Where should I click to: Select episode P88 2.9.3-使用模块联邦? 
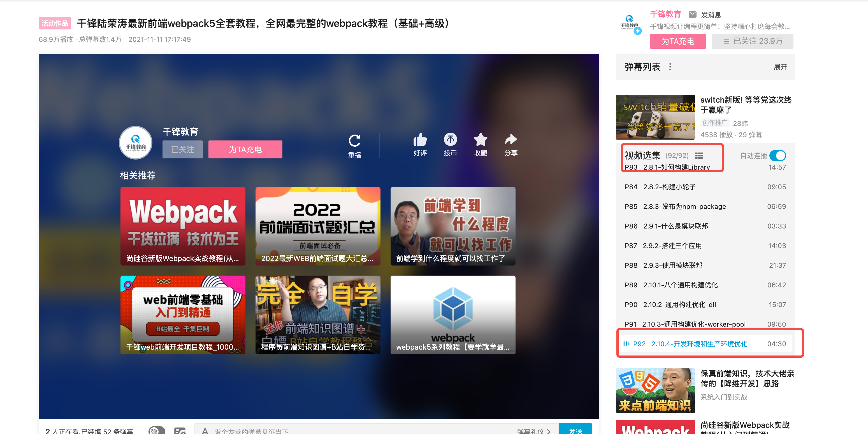click(705, 265)
